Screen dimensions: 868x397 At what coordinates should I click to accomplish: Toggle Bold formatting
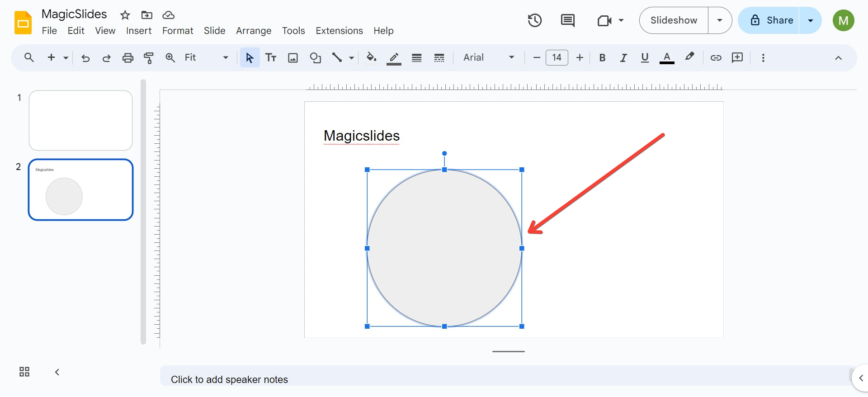click(x=602, y=57)
